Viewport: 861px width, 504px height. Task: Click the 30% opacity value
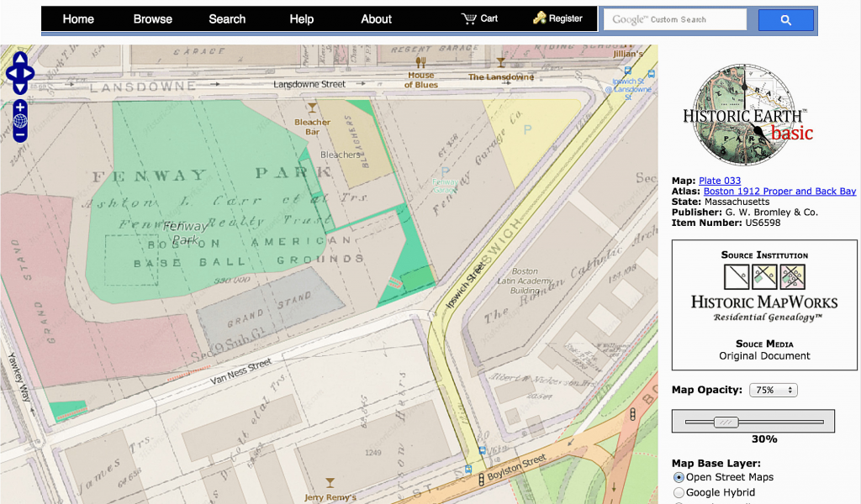(x=764, y=438)
